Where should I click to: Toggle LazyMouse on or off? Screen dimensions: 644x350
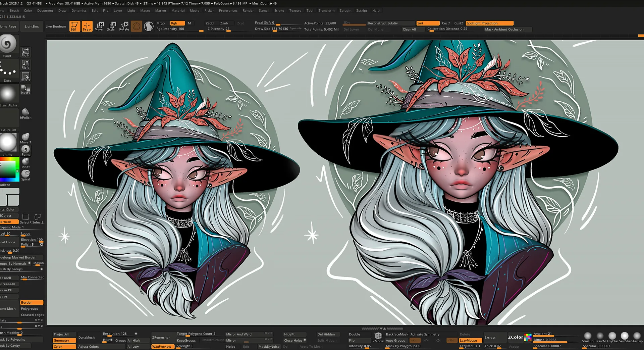pyautogui.click(x=470, y=340)
